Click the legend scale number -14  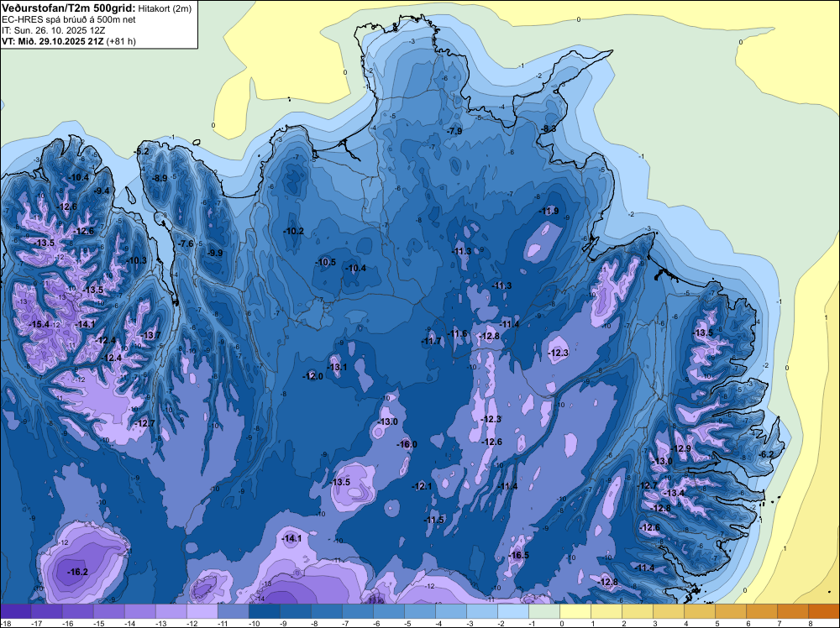coord(129,624)
